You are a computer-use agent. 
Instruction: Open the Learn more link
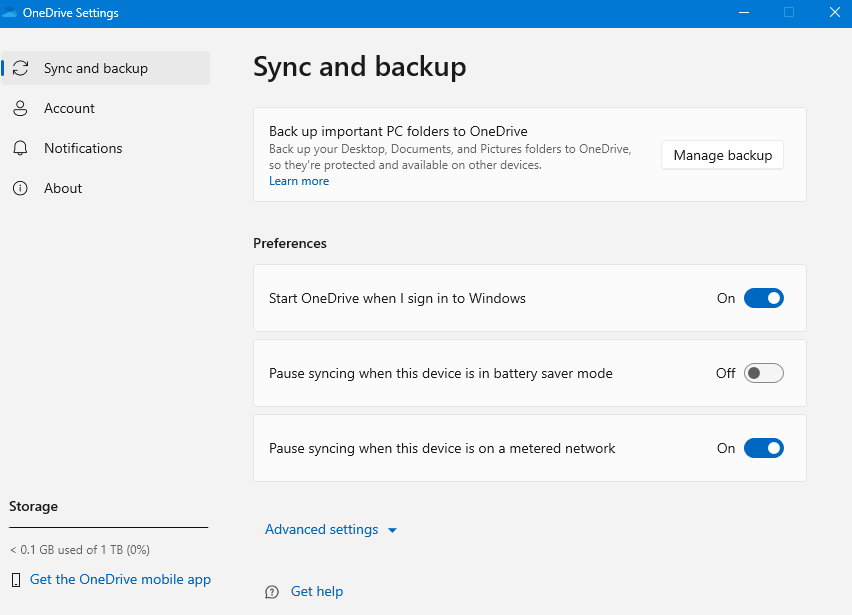point(299,181)
